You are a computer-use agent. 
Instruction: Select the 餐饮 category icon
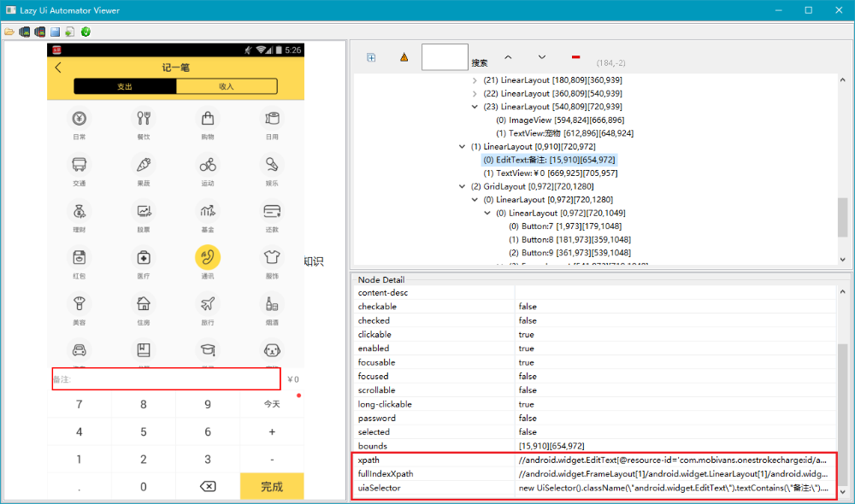(144, 119)
